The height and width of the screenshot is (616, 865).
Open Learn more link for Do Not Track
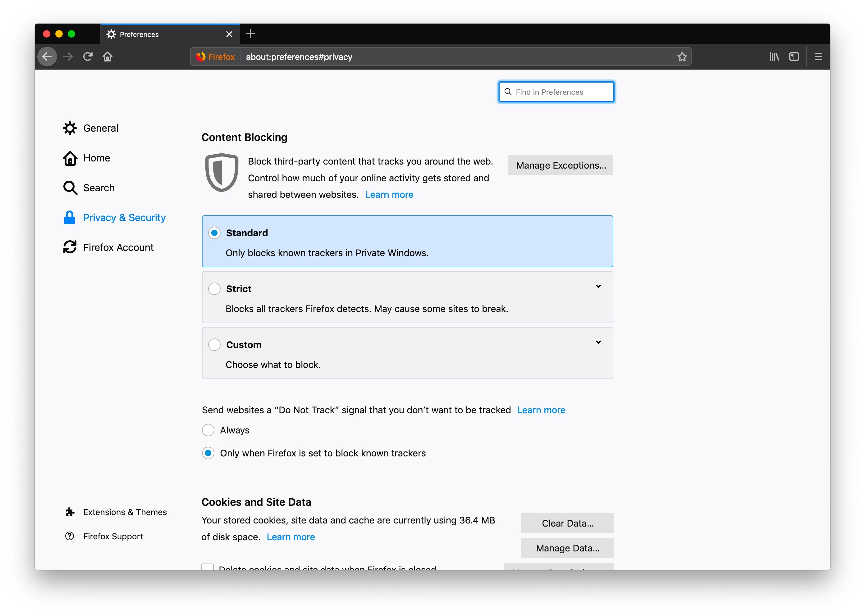click(541, 410)
